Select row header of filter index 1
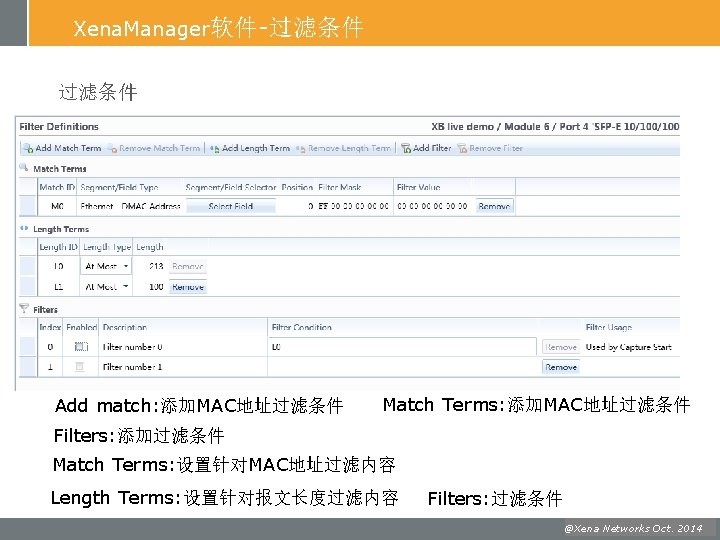This screenshot has width=720, height=540. pyautogui.click(x=28, y=367)
